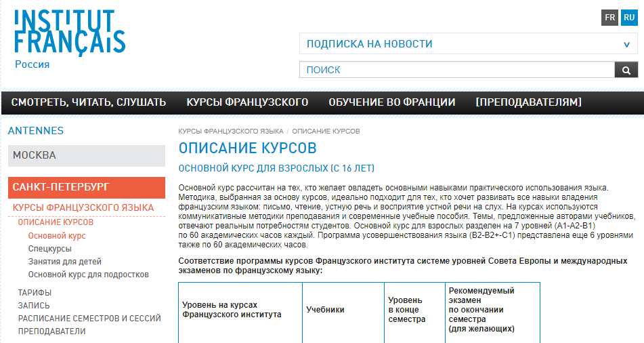Select Основной курс in sidebar
Viewport: 644px width, 343px height.
pos(57,236)
